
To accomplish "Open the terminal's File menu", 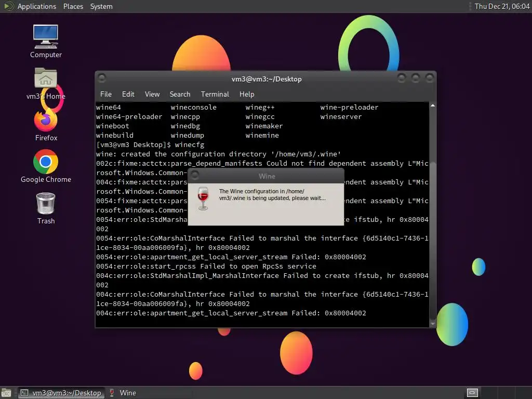I will 106,94.
